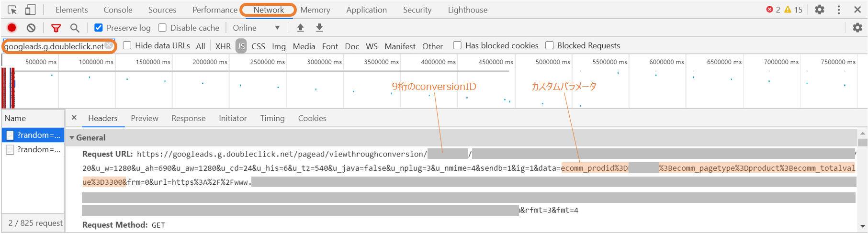The width and height of the screenshot is (868, 234).
Task: Click the googleads.g.doubleclick.net filter field
Action: pos(53,46)
